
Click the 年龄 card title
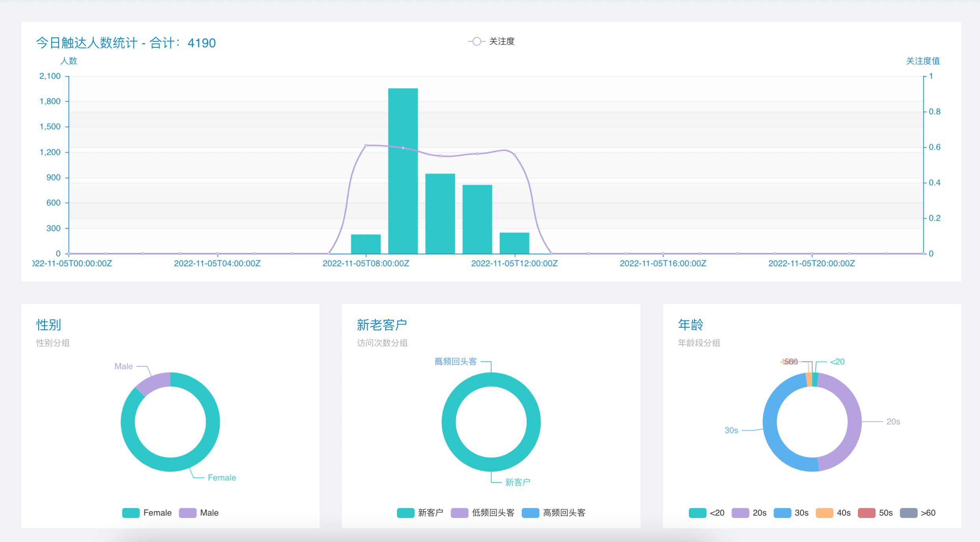tap(690, 325)
